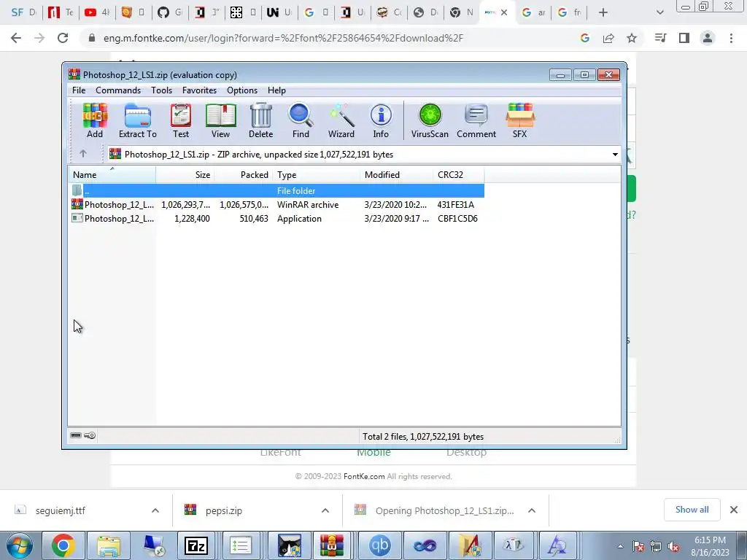The height and width of the screenshot is (560, 747).
Task: Click Show all downloads button
Action: pos(692,510)
